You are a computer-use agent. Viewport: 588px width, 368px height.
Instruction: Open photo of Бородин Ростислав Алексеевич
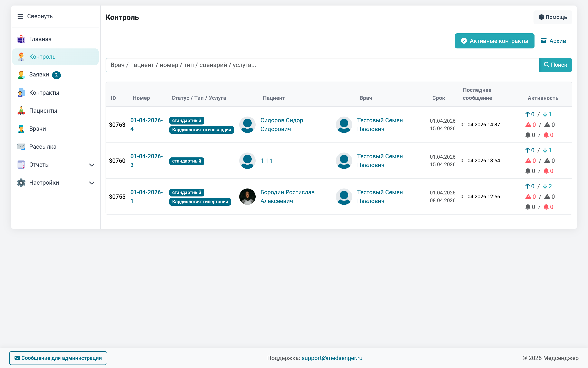(x=247, y=197)
